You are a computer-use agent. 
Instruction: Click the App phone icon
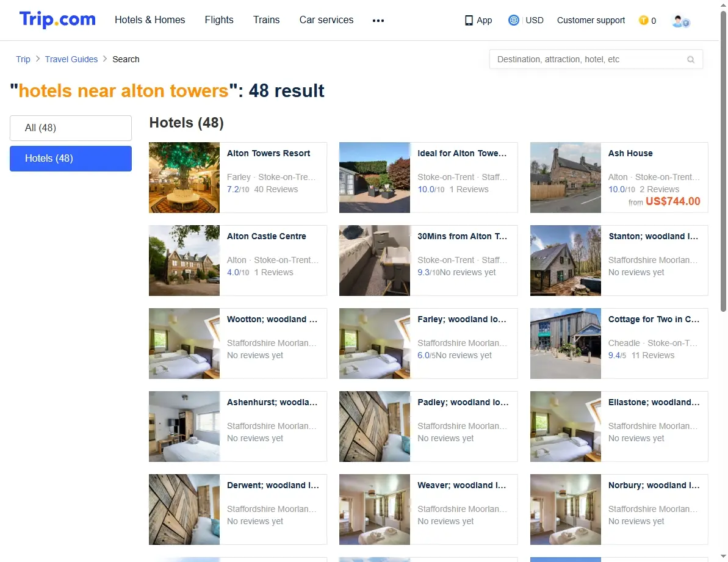[469, 20]
